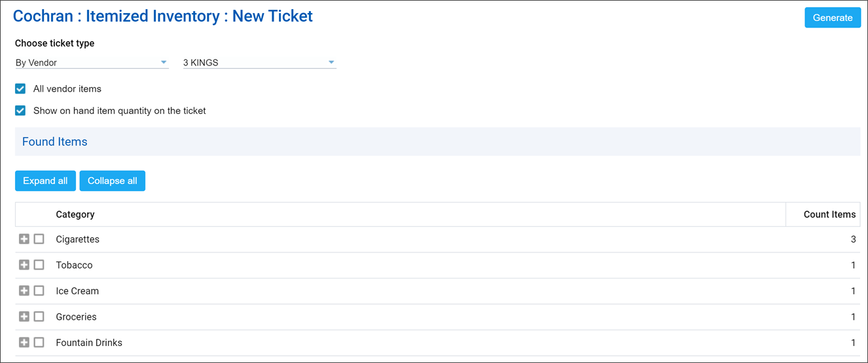This screenshot has width=868, height=363.
Task: Check the Ice Cream category checkbox
Action: (x=39, y=290)
